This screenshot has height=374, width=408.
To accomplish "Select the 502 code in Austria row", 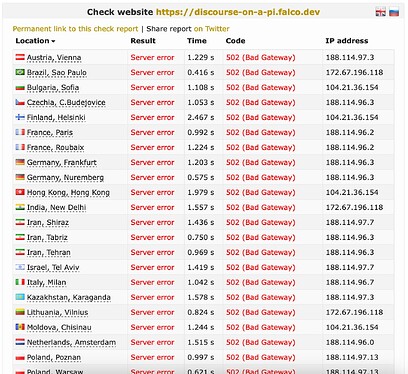I will 261,58.
